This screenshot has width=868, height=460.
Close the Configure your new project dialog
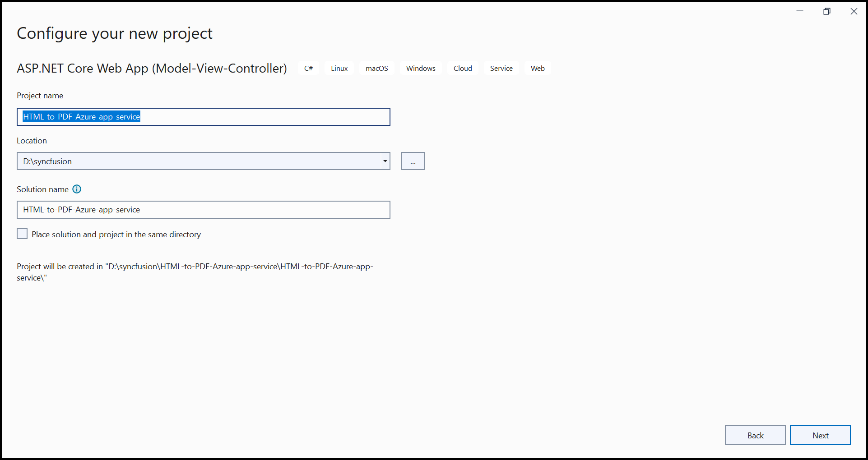854,11
